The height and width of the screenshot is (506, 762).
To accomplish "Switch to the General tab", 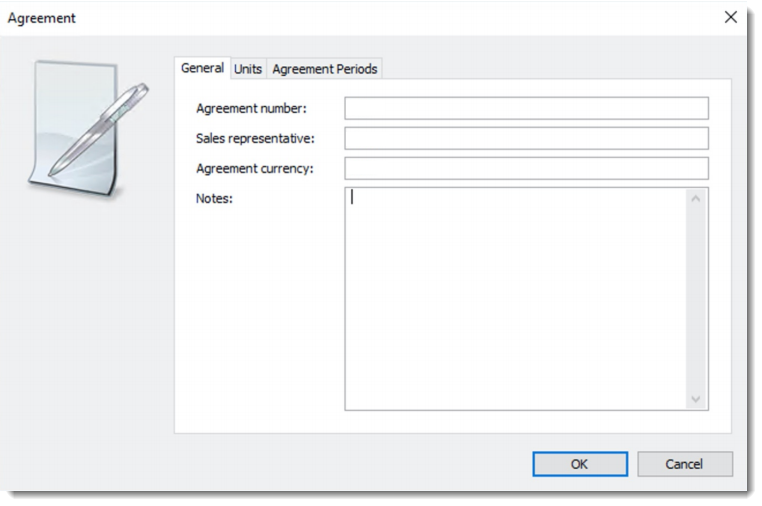I will (202, 68).
